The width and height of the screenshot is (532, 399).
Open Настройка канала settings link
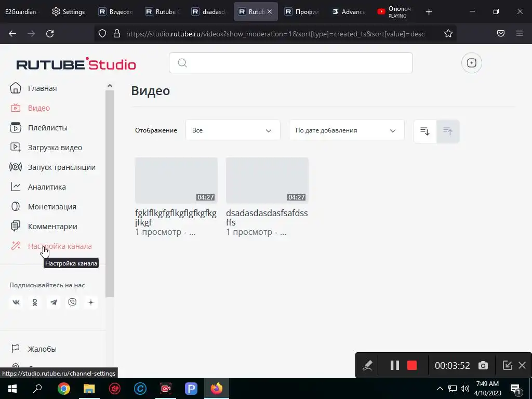[x=50, y=246]
